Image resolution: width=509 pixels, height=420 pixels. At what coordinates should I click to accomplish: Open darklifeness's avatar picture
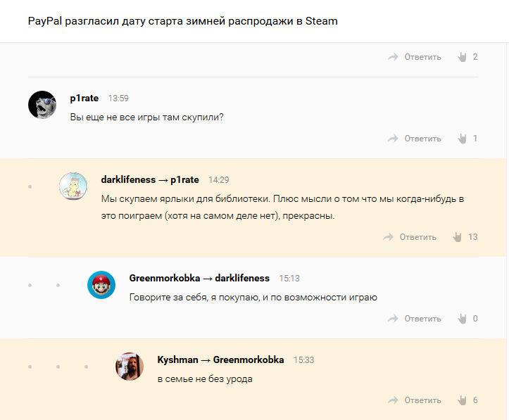[x=73, y=186]
